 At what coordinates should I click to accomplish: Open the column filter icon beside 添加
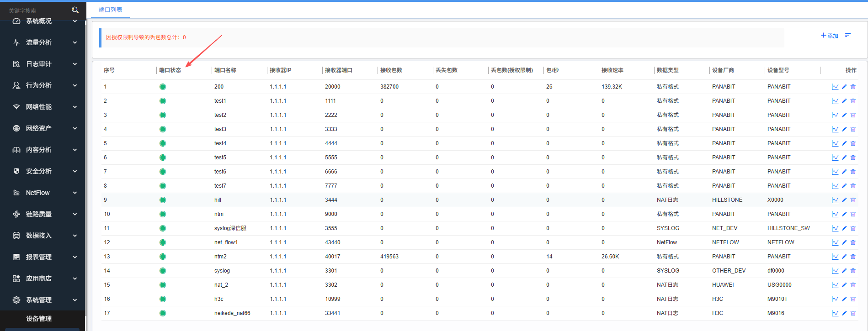click(848, 36)
